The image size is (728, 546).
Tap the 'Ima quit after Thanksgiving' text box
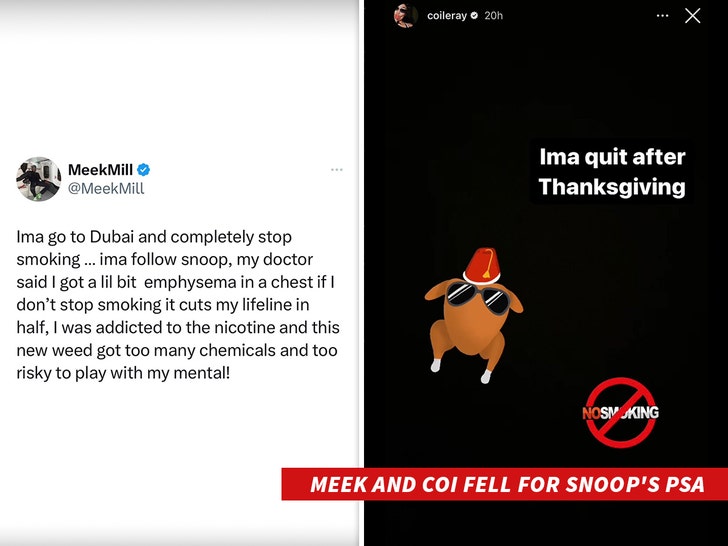click(612, 172)
